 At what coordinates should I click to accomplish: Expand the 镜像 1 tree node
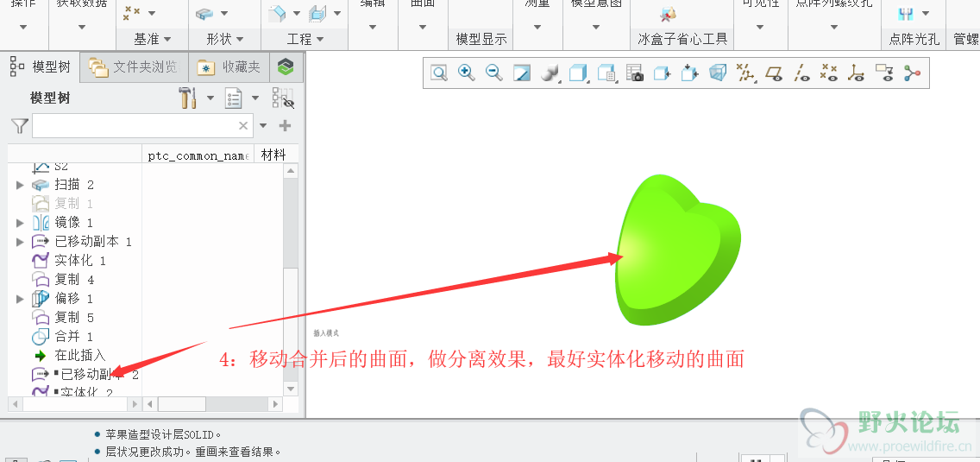20,223
